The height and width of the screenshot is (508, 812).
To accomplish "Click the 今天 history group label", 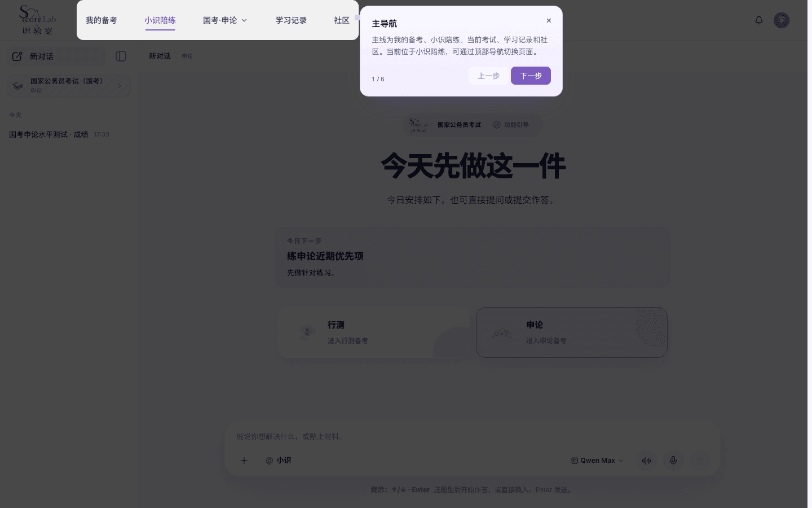I will pyautogui.click(x=15, y=115).
